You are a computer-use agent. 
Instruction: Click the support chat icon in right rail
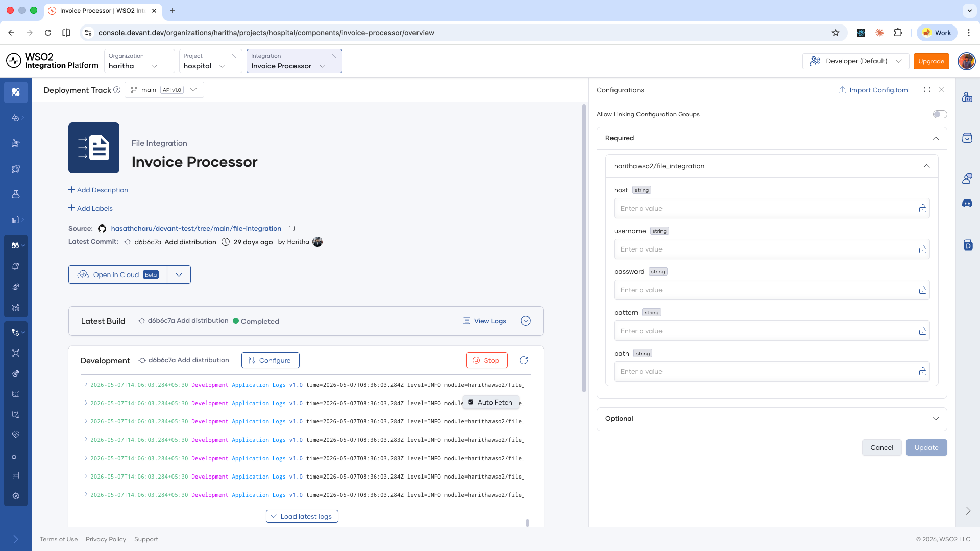coord(967,179)
